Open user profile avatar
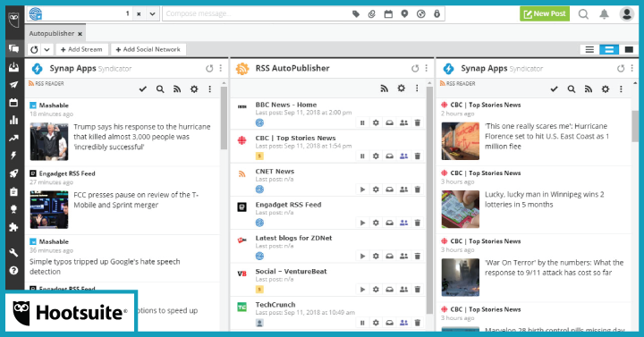 627,14
